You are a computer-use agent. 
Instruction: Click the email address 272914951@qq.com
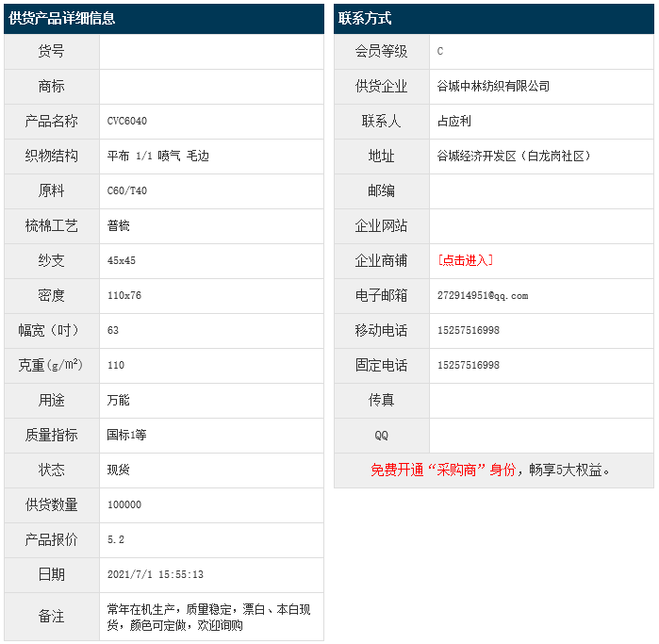[x=483, y=296]
